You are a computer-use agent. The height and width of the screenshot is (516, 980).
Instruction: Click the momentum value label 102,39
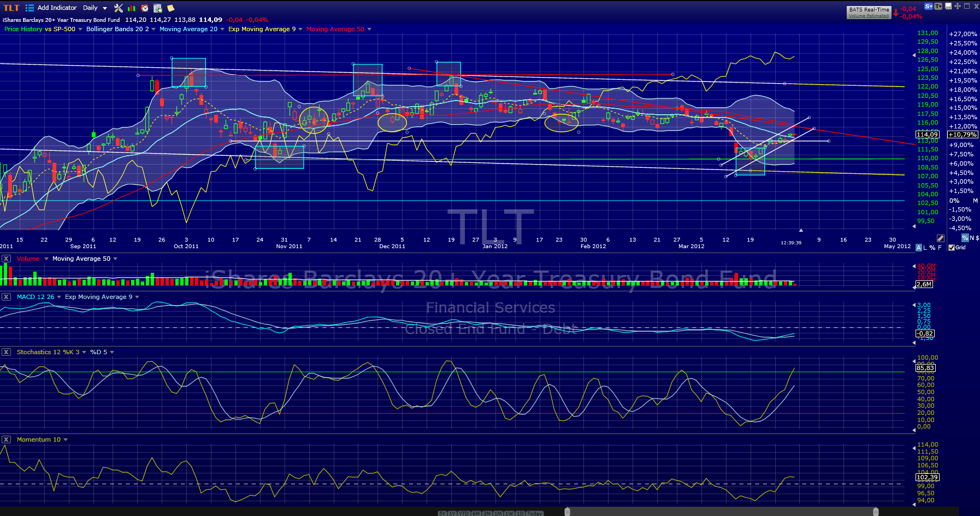(928, 477)
